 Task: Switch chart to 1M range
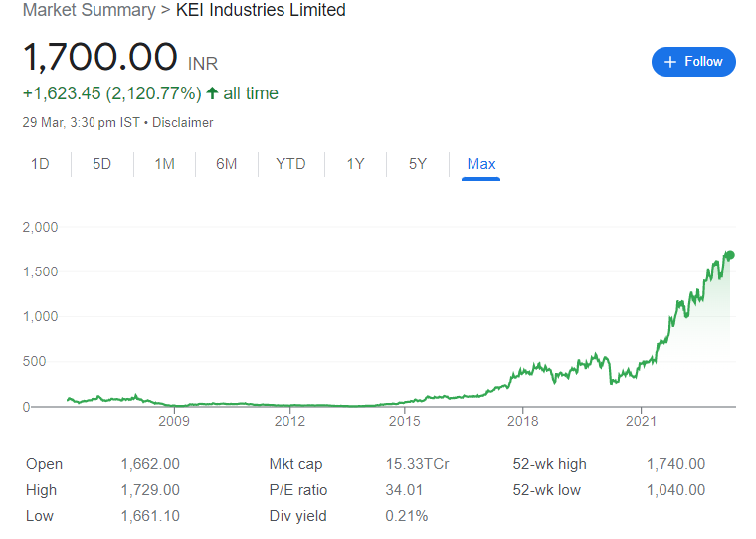[x=164, y=164]
